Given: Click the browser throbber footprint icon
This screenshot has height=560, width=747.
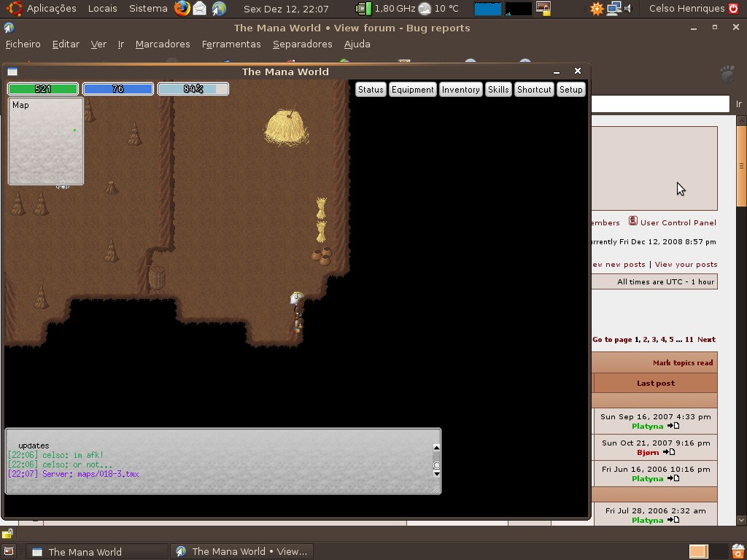Looking at the screenshot, I should click(x=727, y=75).
